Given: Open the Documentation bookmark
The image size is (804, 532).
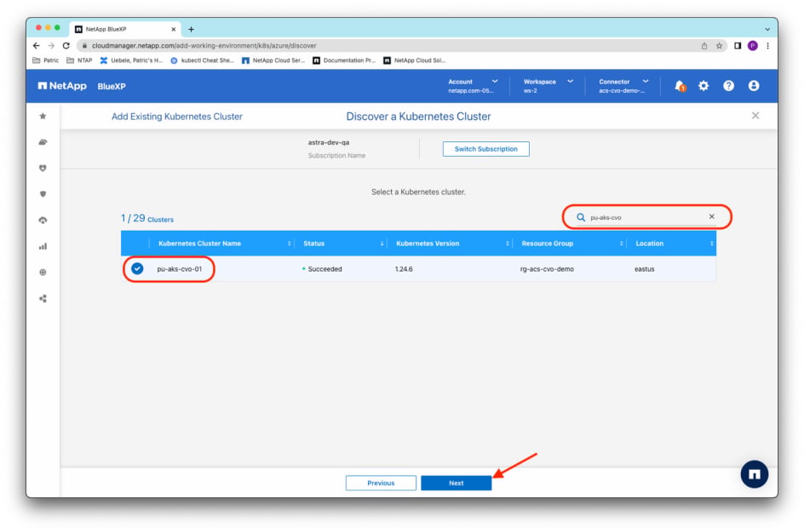Looking at the screenshot, I should pyautogui.click(x=344, y=60).
